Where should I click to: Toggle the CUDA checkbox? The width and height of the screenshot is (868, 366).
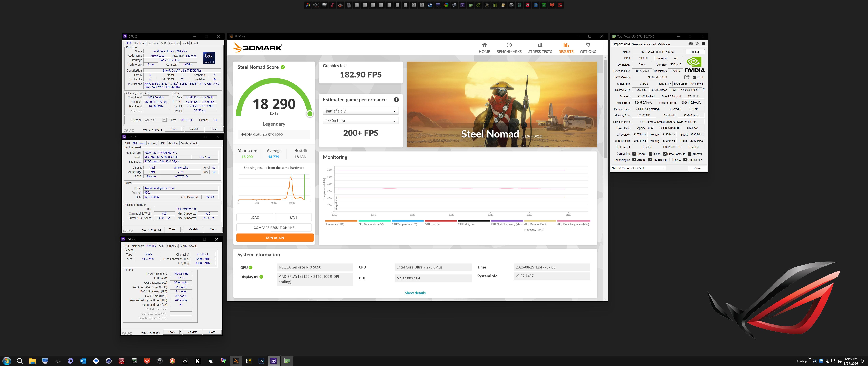(x=650, y=154)
